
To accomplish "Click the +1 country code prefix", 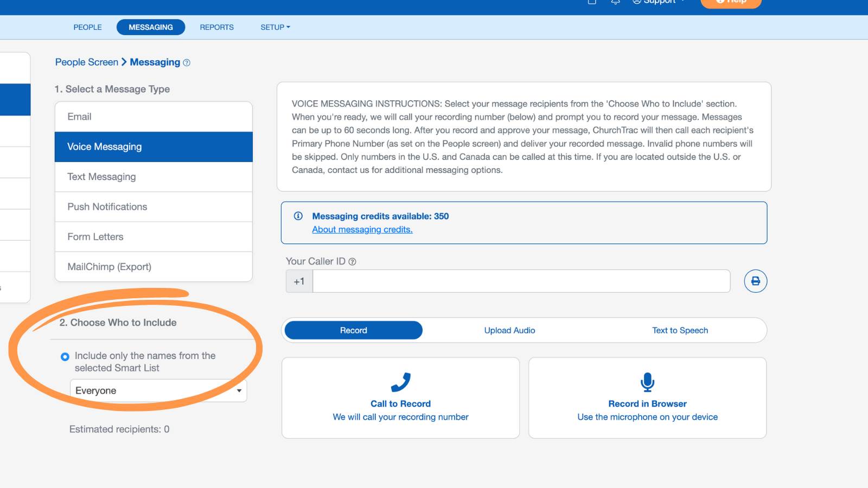I will point(299,281).
